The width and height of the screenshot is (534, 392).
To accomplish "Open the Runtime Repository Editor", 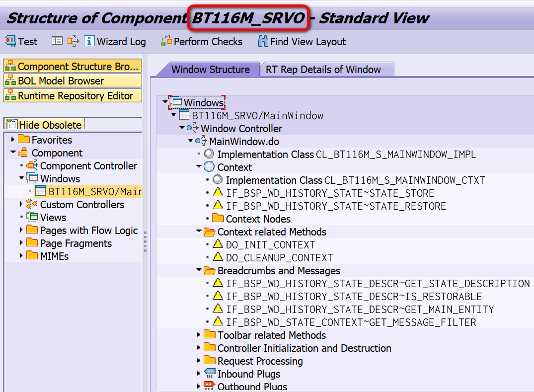I will [73, 96].
